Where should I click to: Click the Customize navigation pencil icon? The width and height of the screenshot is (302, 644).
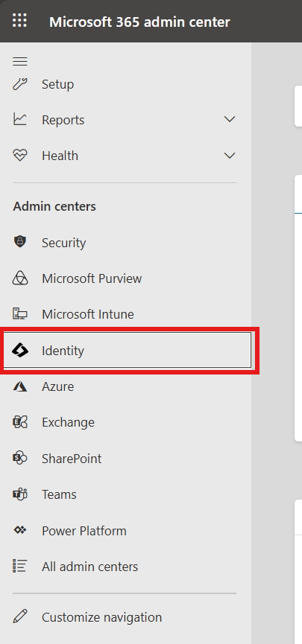coord(19,617)
